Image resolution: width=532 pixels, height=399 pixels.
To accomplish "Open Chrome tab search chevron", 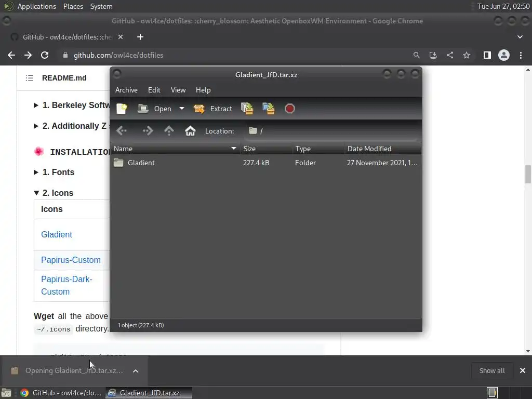I will [x=520, y=37].
